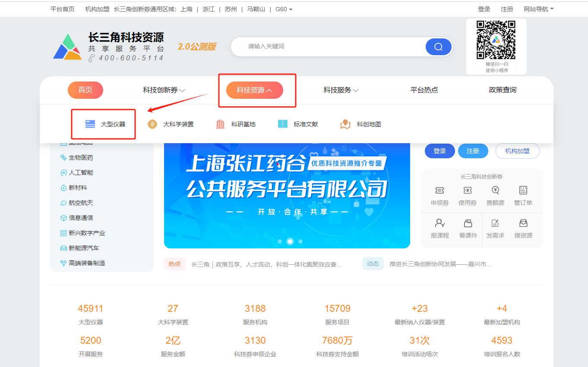Select the 科研基地 building icon

point(220,124)
